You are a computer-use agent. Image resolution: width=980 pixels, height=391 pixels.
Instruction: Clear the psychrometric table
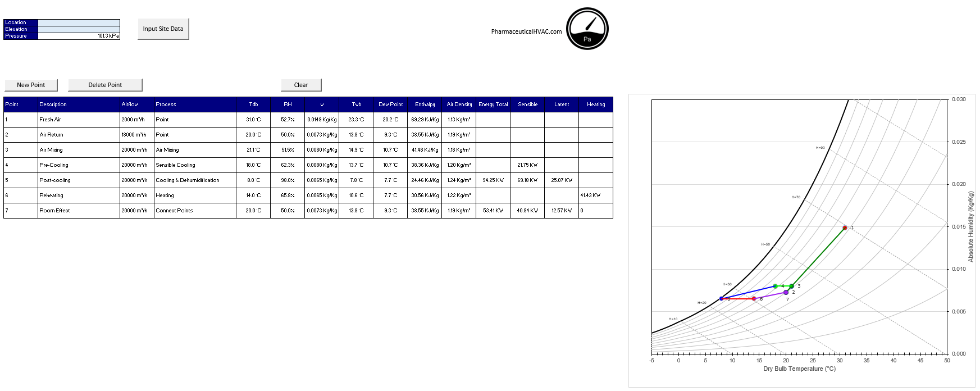301,85
